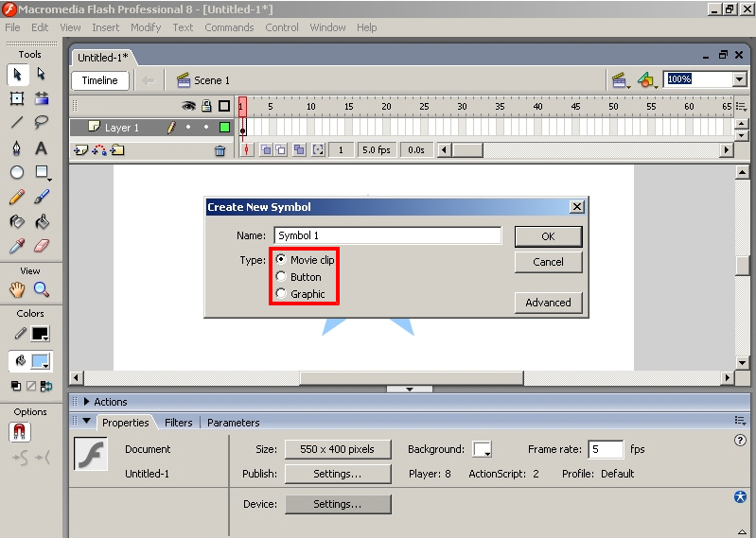Viewport: 756px width, 538px height.
Task: Select the Oval tool
Action: point(17,172)
